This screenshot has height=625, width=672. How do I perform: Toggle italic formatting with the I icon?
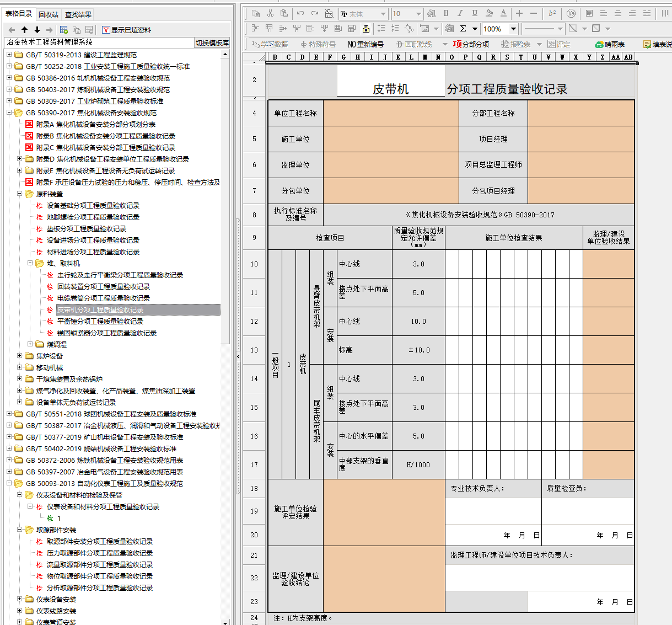(460, 13)
